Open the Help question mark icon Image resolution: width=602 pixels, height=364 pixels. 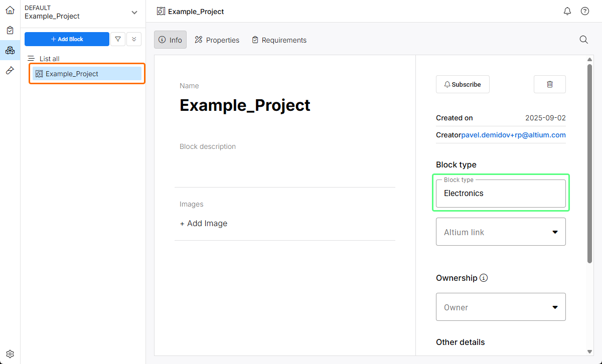[x=585, y=11]
